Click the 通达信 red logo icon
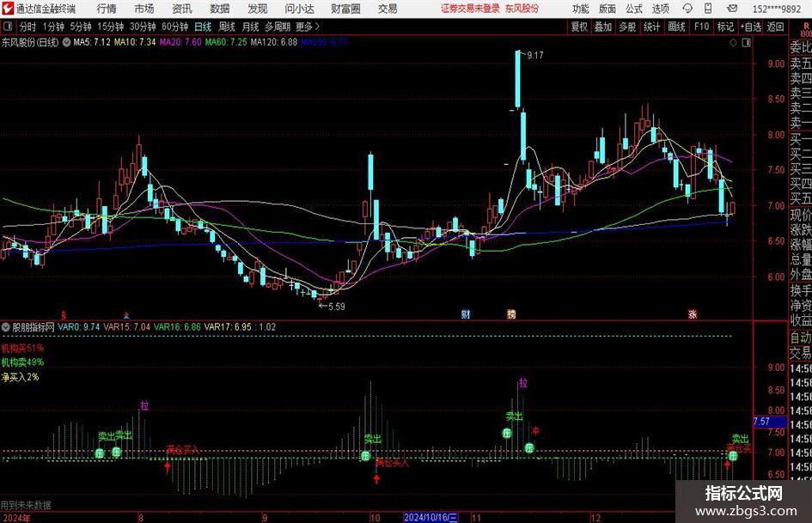 click(x=7, y=9)
